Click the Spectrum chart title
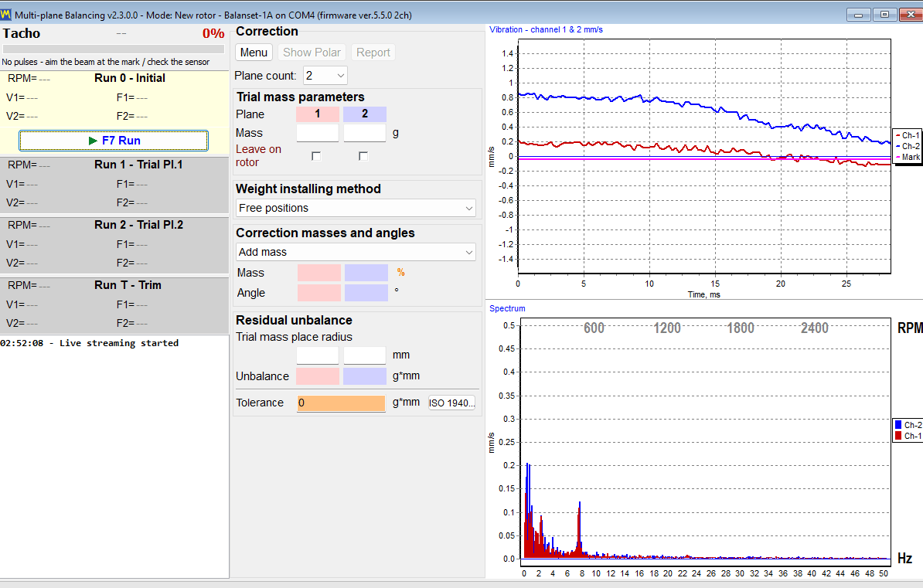The image size is (923, 588). (507, 308)
